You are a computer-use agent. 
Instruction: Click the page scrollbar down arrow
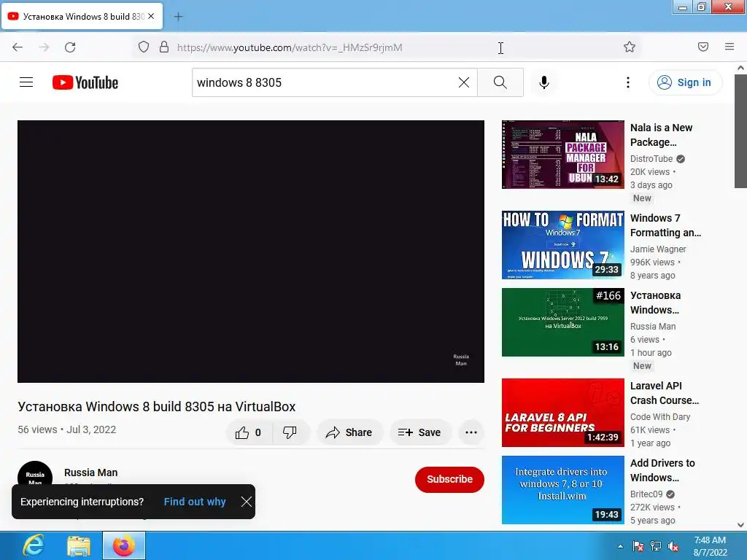pos(740,525)
